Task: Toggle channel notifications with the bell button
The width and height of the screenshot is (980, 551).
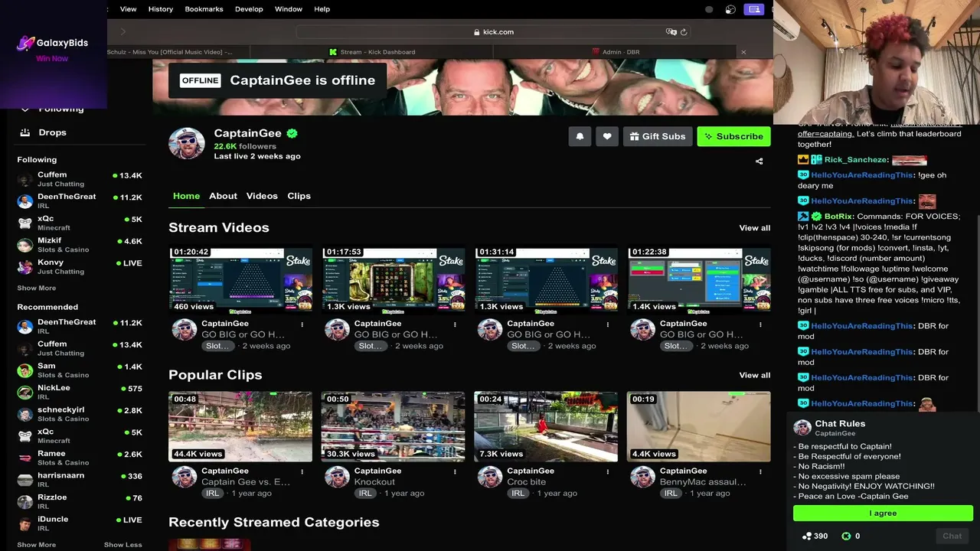Action: tap(580, 136)
